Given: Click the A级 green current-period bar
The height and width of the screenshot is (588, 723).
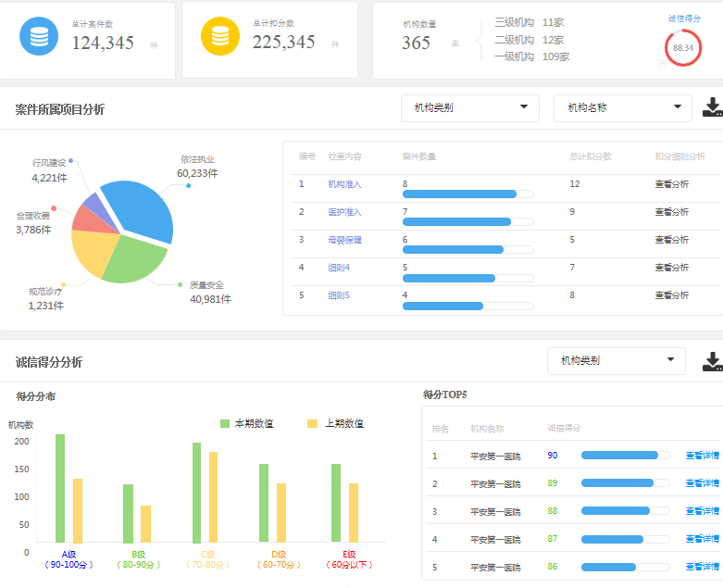Looking at the screenshot, I should 60,488.
